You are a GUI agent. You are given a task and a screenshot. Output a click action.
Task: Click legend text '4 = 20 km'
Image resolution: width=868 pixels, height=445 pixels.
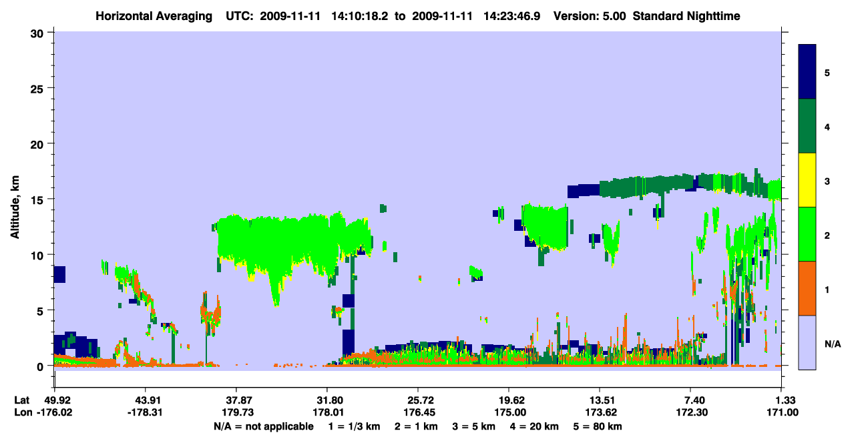[535, 426]
